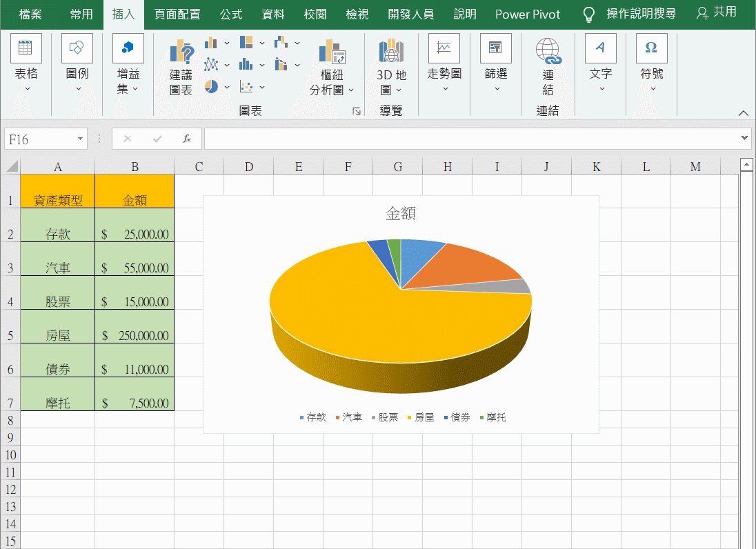756x549 pixels.
Task: Switch to the 檢視 View tab
Action: [357, 14]
